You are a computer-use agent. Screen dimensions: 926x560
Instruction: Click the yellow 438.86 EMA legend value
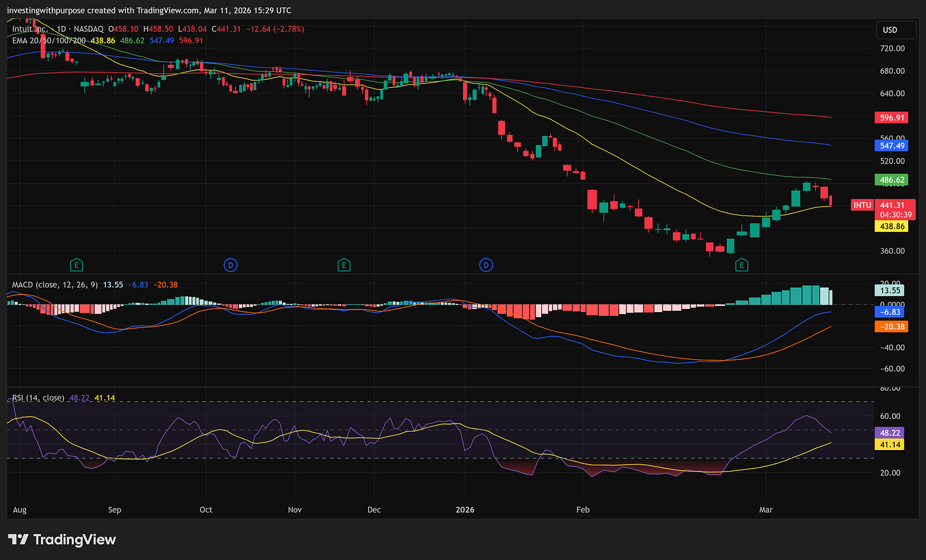pyautogui.click(x=103, y=41)
